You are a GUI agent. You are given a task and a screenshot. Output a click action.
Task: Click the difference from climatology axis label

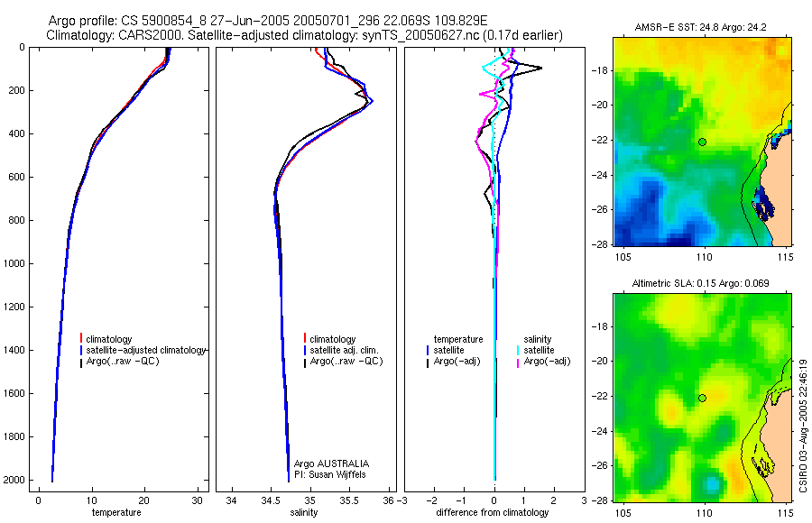493,513
